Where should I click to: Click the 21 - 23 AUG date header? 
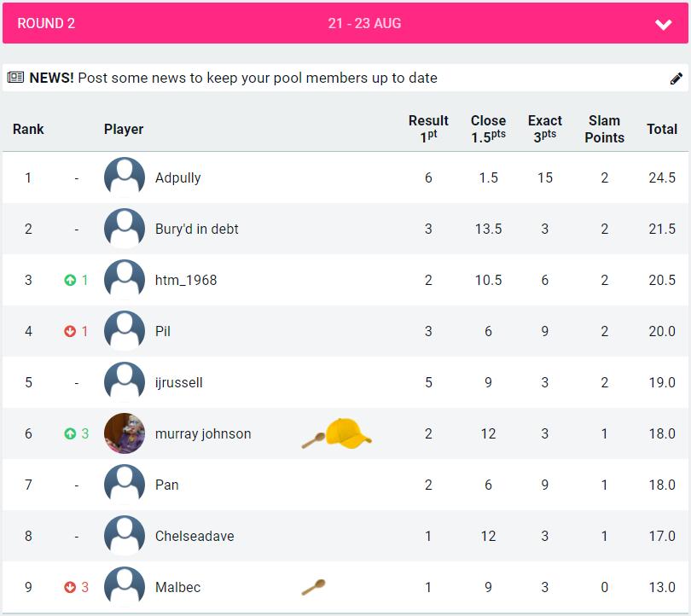(x=364, y=23)
